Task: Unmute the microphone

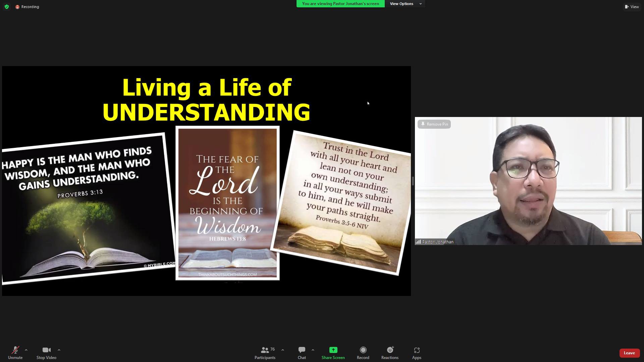Action: point(15,353)
